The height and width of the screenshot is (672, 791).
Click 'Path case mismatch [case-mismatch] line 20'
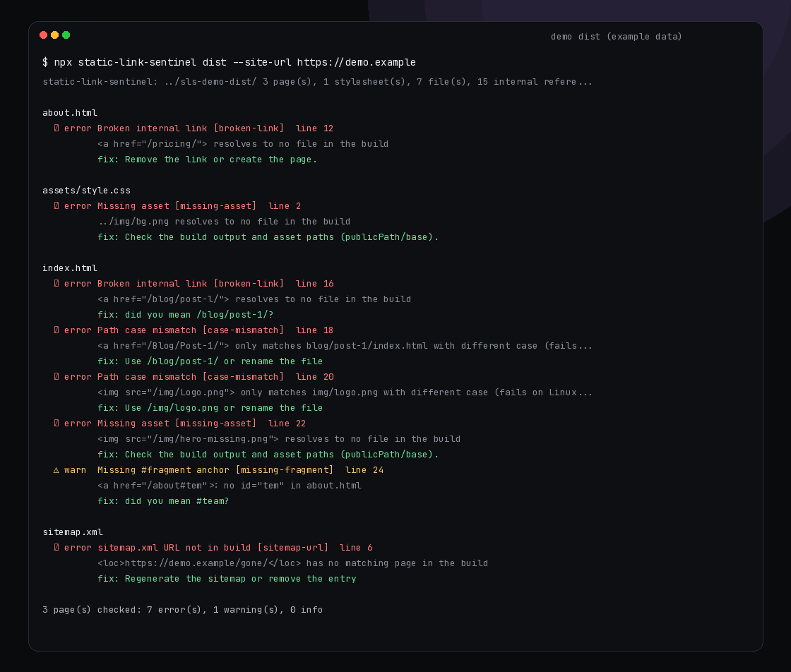coord(215,376)
